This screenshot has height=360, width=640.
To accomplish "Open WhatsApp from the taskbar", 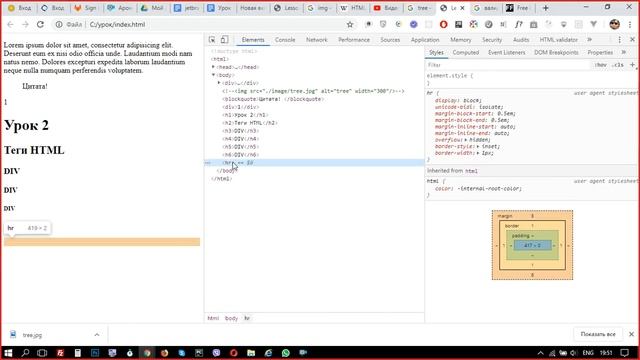I will pos(285,353).
